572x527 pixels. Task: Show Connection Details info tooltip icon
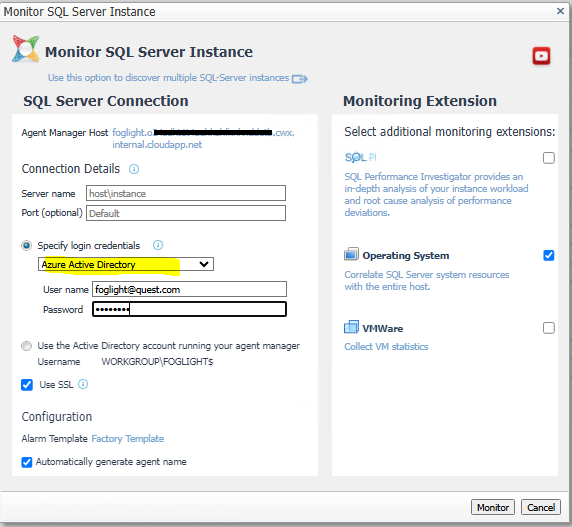pos(134,169)
